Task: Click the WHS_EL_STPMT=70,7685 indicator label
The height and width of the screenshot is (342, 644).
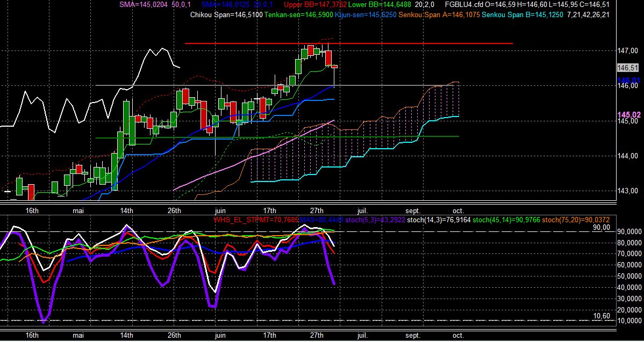Action: [x=256, y=220]
